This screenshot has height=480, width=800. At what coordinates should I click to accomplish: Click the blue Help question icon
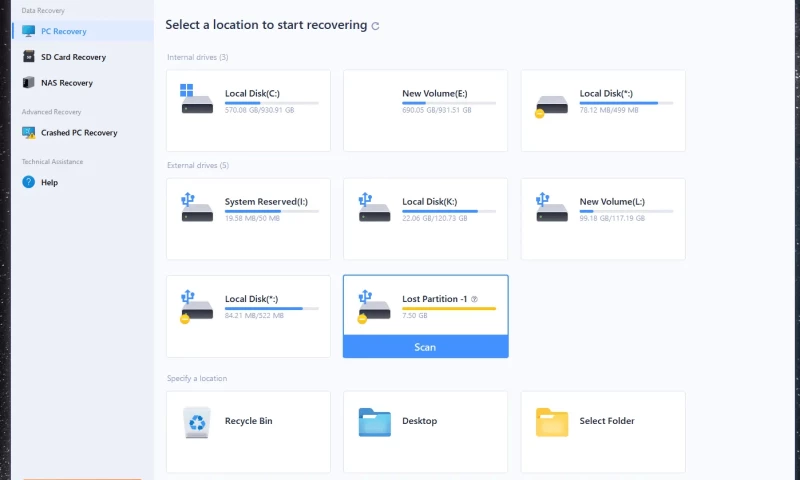coord(29,182)
